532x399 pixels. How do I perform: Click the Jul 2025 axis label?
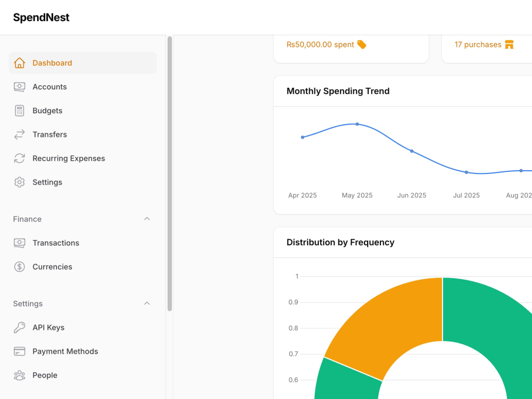(x=466, y=195)
